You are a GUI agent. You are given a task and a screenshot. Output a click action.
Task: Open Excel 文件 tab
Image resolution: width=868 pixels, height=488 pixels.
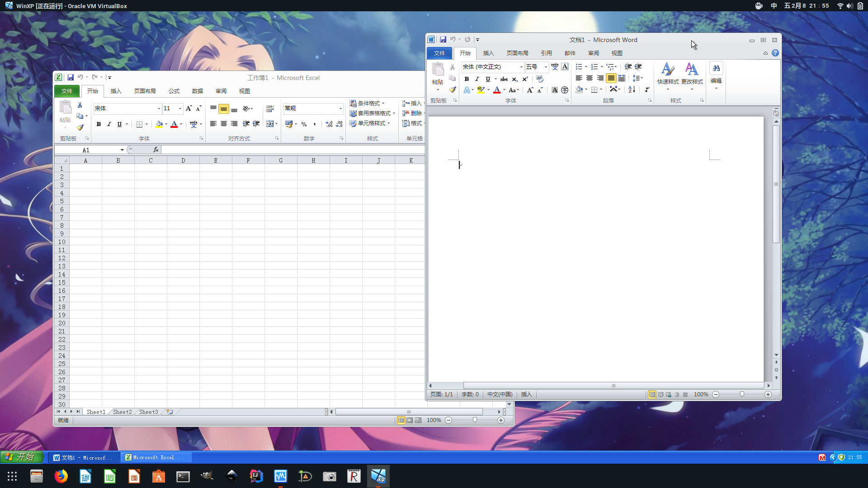point(67,91)
